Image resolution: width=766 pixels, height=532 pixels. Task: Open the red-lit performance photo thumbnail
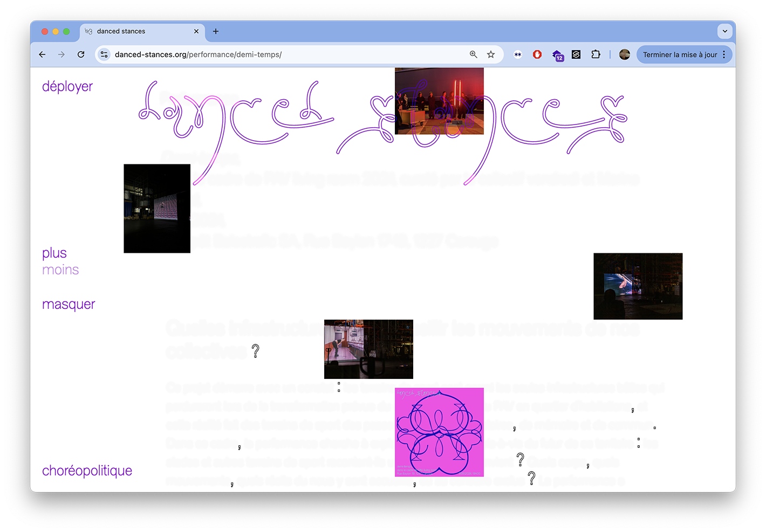[439, 101]
